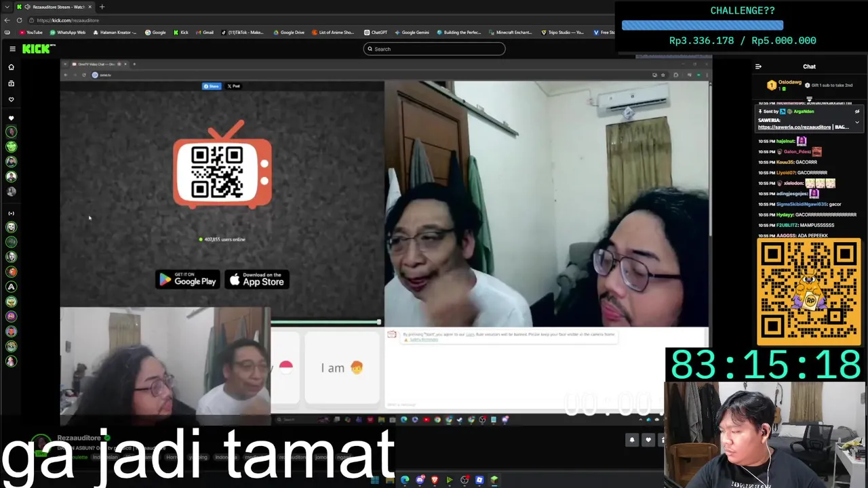868x488 pixels.
Task: Open the tab search dropdown arrow
Action: (x=6, y=7)
